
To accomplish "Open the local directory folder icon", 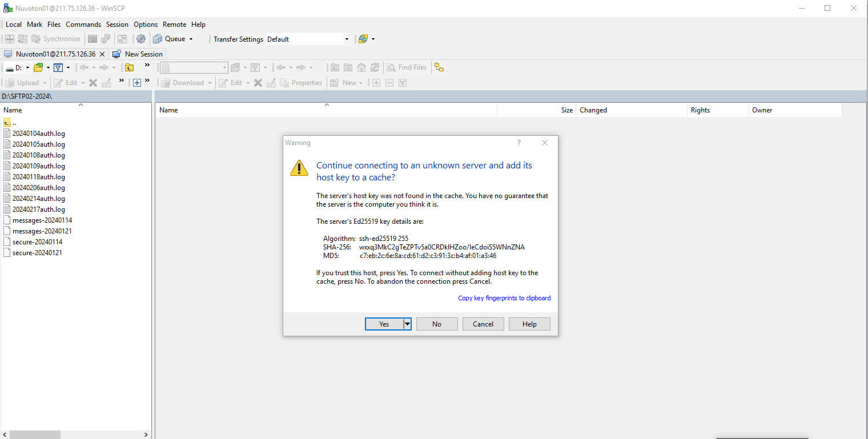I will 38,67.
